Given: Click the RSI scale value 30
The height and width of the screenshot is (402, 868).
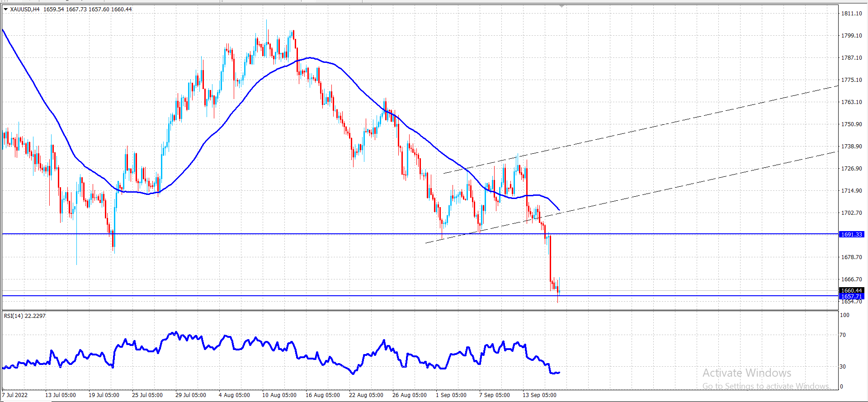Looking at the screenshot, I should 843,367.
